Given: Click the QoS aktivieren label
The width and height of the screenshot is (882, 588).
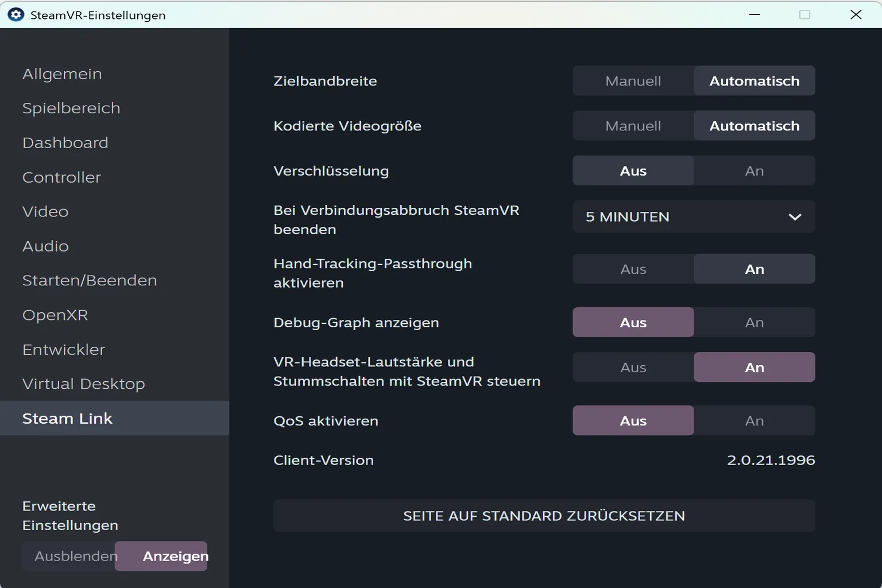Looking at the screenshot, I should point(326,421).
